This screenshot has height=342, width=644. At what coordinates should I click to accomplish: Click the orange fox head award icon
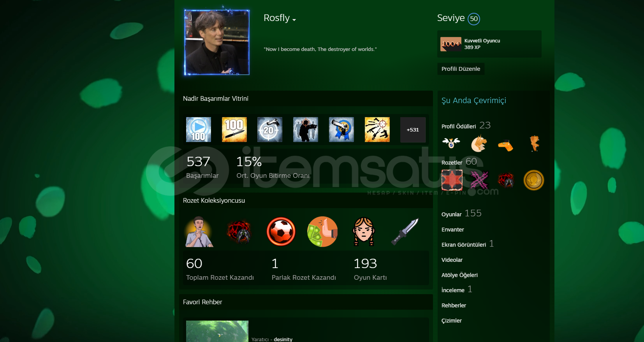click(x=479, y=143)
